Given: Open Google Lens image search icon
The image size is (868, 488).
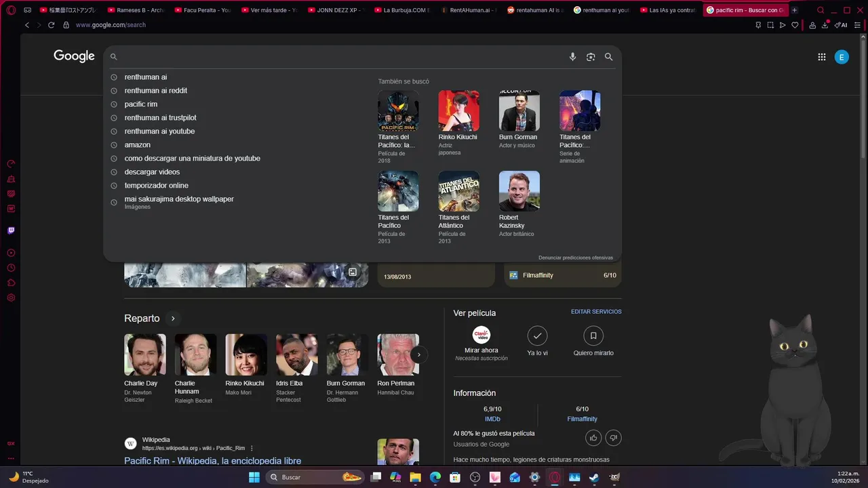Looking at the screenshot, I should click(591, 57).
